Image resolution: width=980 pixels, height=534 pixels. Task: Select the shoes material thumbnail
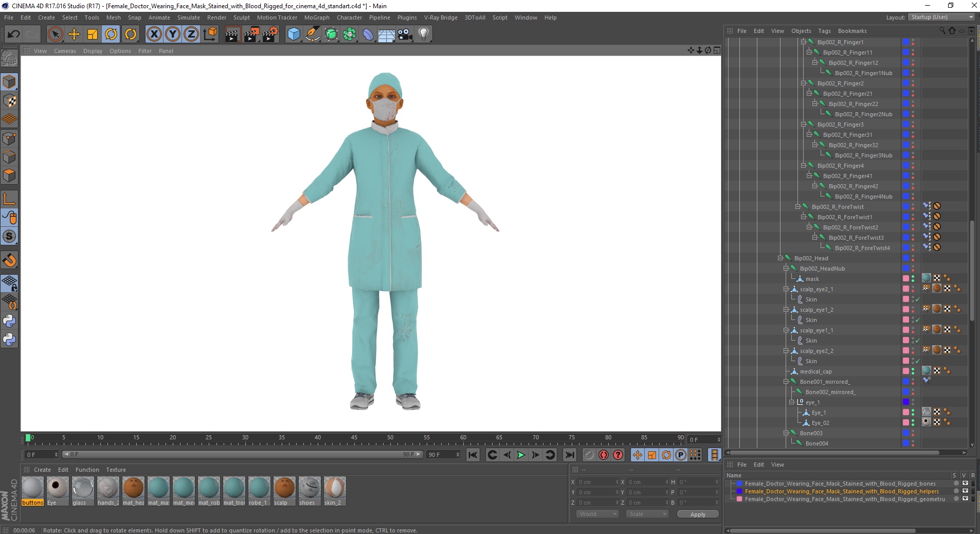coord(310,491)
